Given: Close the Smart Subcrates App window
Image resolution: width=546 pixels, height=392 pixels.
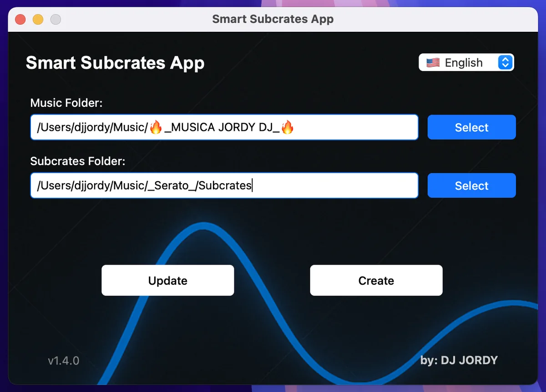Looking at the screenshot, I should coord(20,20).
